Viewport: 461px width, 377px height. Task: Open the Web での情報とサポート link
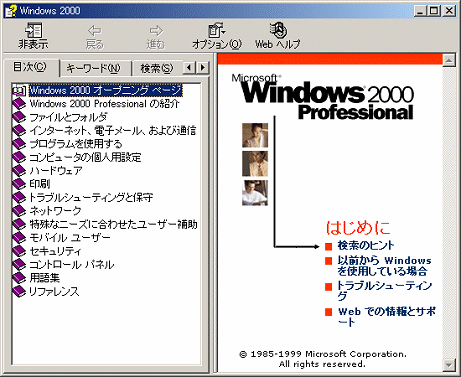[x=387, y=317]
